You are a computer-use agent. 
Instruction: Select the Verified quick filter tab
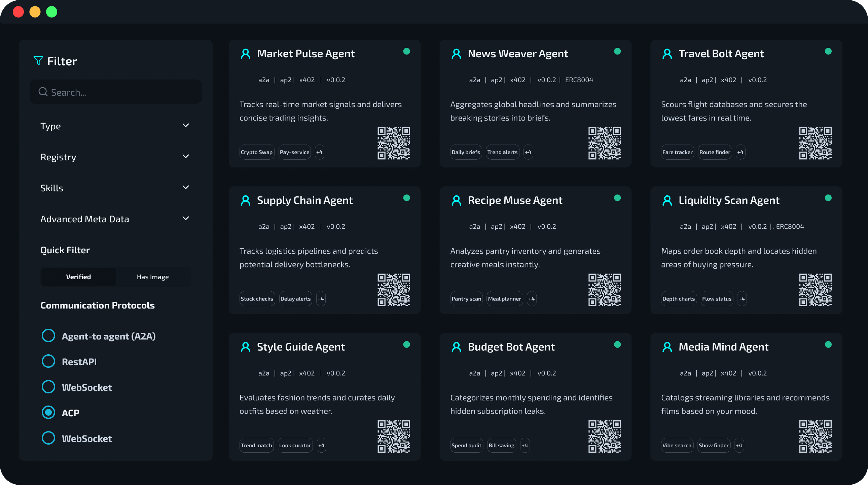point(78,277)
